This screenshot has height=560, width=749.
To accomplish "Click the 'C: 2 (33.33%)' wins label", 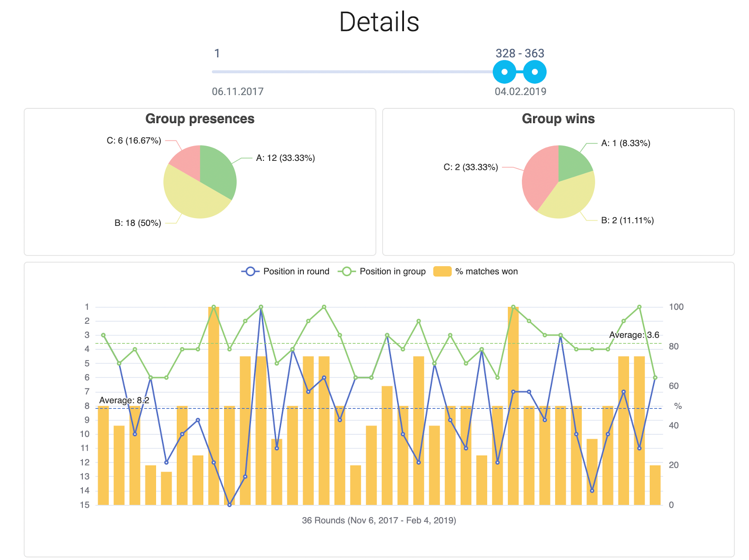I will [470, 167].
